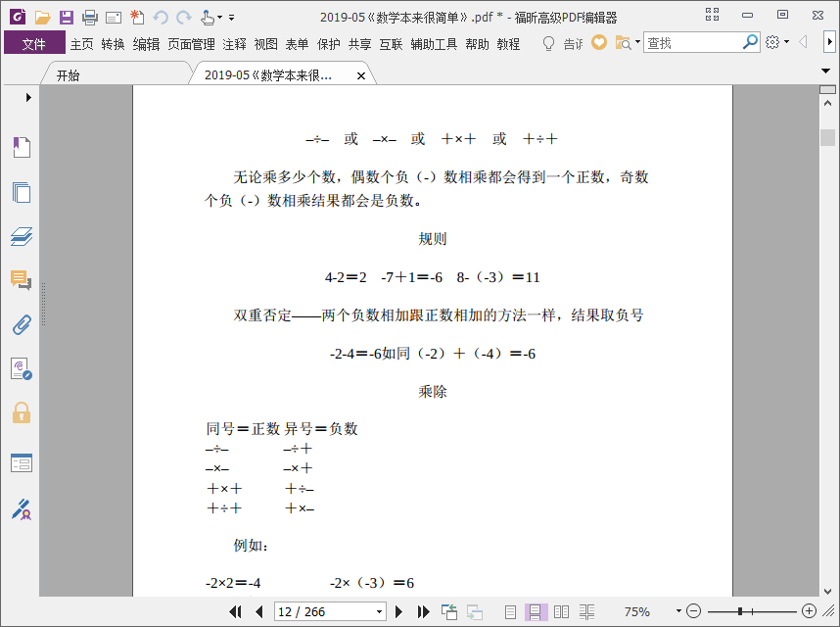Click the zoom slider handle

(x=740, y=611)
